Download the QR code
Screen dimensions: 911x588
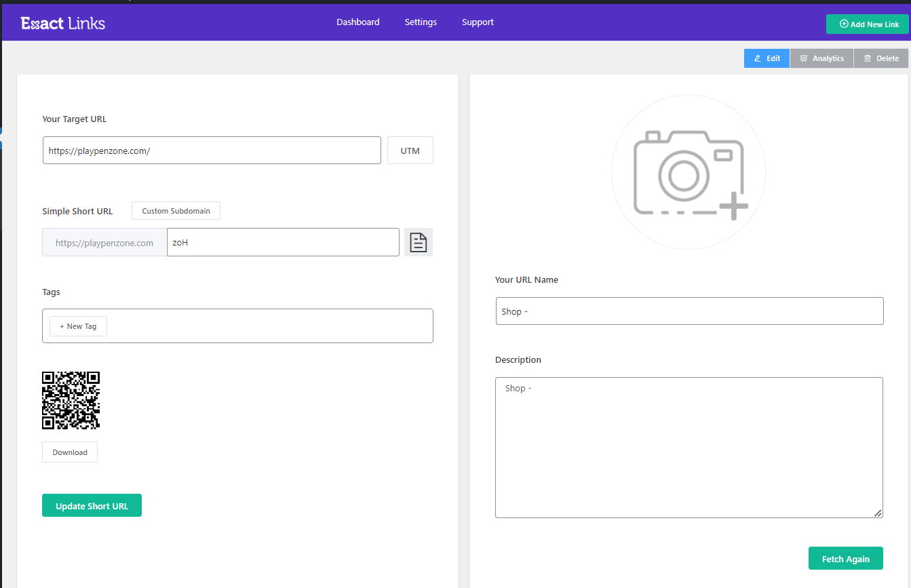70,452
